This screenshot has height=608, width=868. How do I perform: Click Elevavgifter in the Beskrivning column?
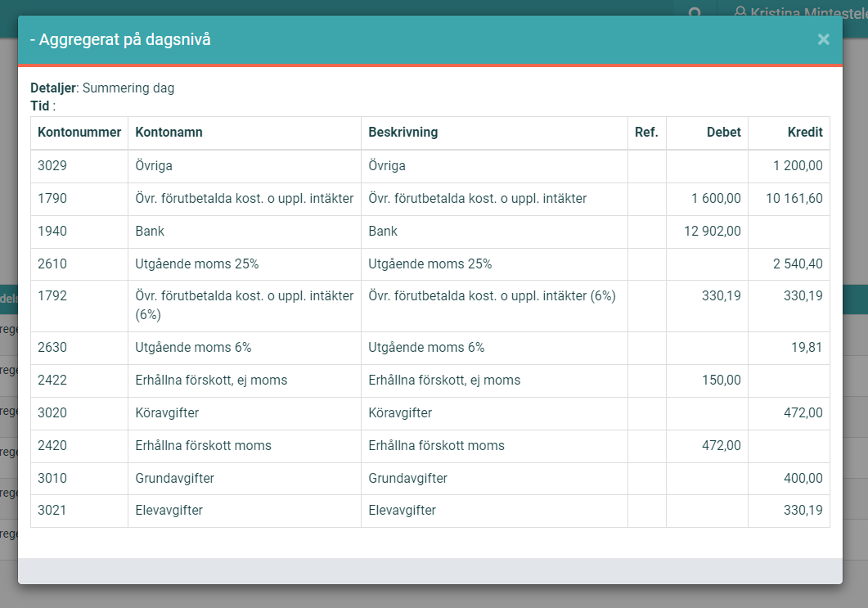(x=403, y=510)
